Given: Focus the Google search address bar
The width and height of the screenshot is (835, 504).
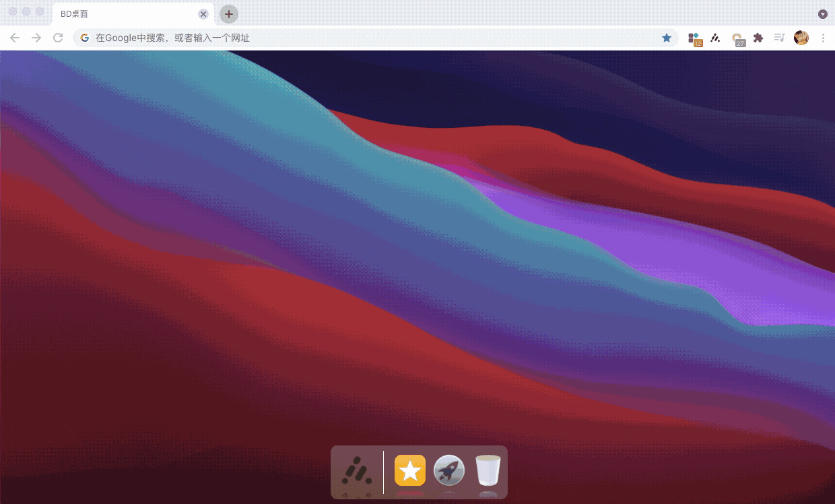Looking at the screenshot, I should 376,38.
